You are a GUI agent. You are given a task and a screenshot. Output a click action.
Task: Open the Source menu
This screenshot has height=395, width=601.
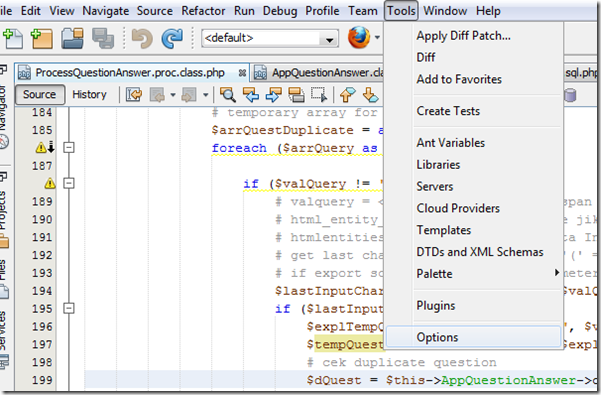pyautogui.click(x=155, y=11)
